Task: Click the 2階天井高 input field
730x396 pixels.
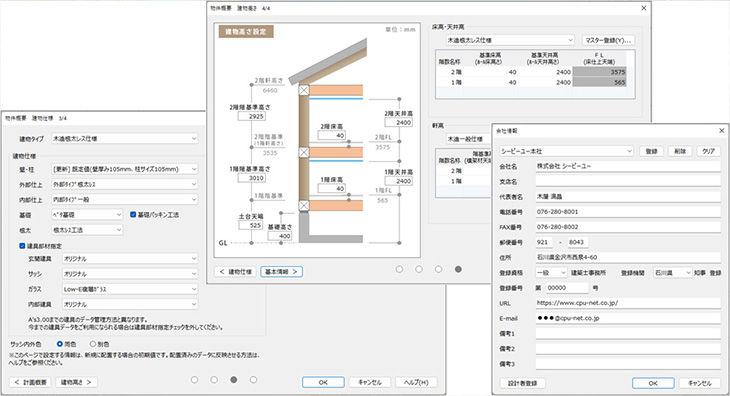Action: click(399, 122)
